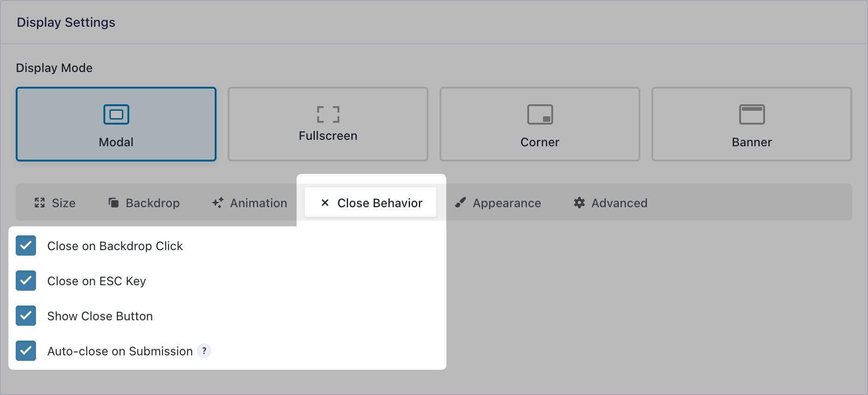Choose the Banner display mode
868x395 pixels.
[752, 124]
